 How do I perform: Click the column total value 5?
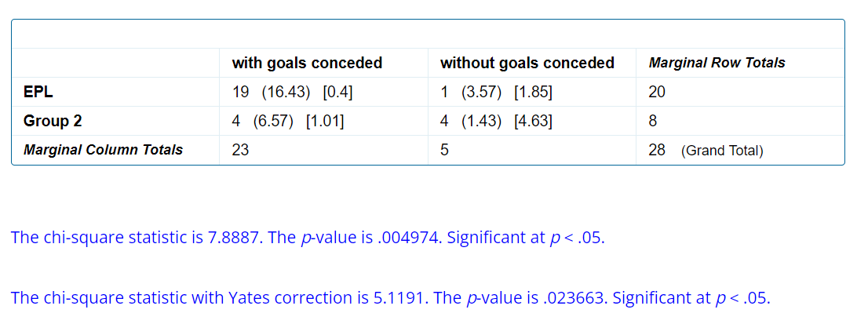pyautogui.click(x=444, y=149)
